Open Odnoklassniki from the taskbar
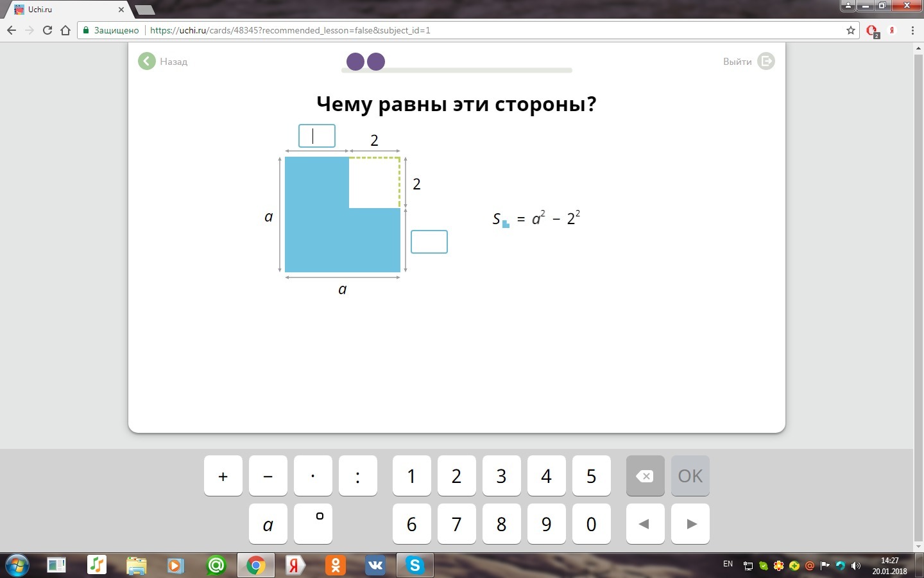The image size is (924, 578). click(x=335, y=565)
